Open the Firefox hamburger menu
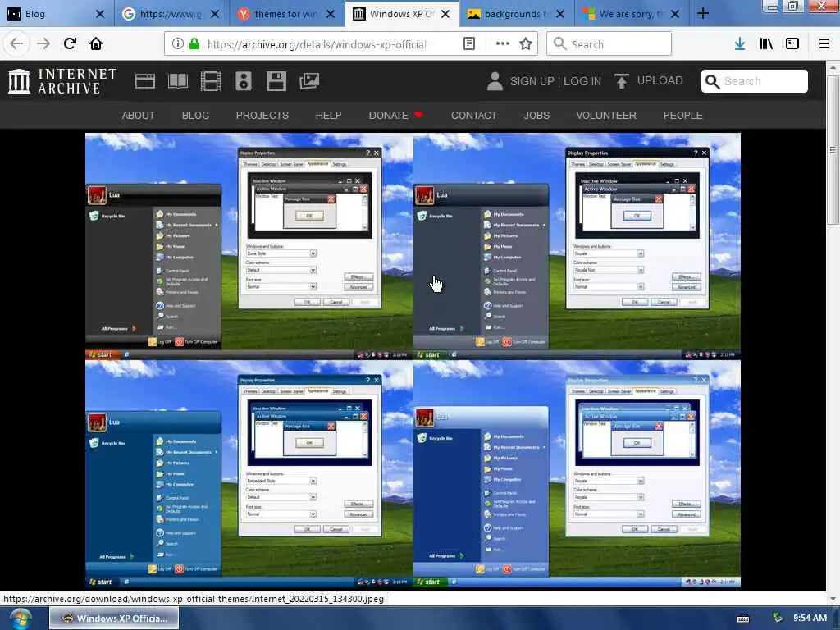Image resolution: width=840 pixels, height=630 pixels. click(x=824, y=44)
